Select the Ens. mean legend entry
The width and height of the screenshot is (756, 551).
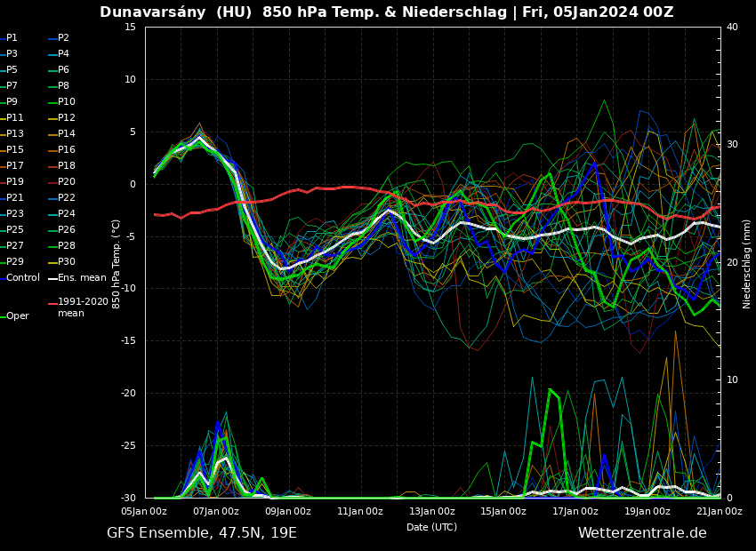click(82, 278)
